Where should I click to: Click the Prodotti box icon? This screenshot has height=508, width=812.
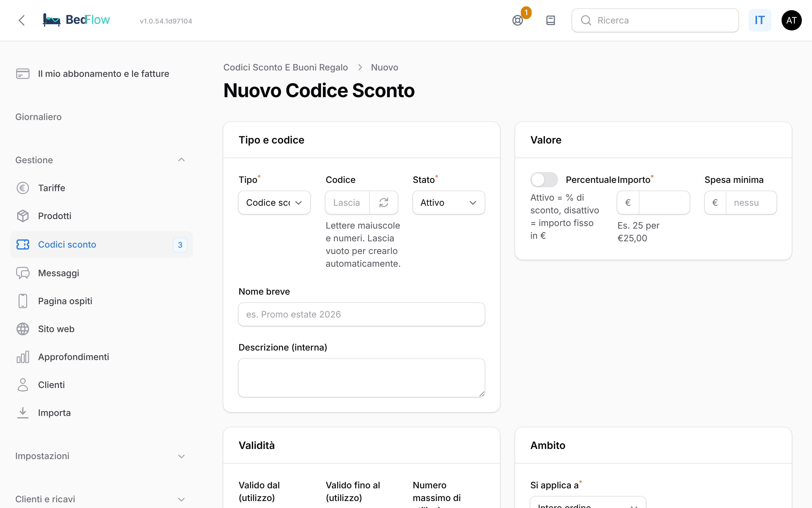point(23,216)
